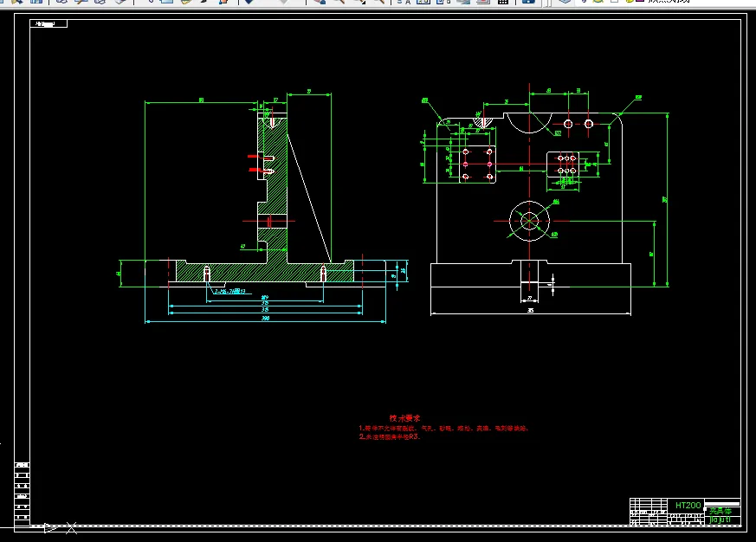Select the technical requirement line numbered 1

click(443, 428)
